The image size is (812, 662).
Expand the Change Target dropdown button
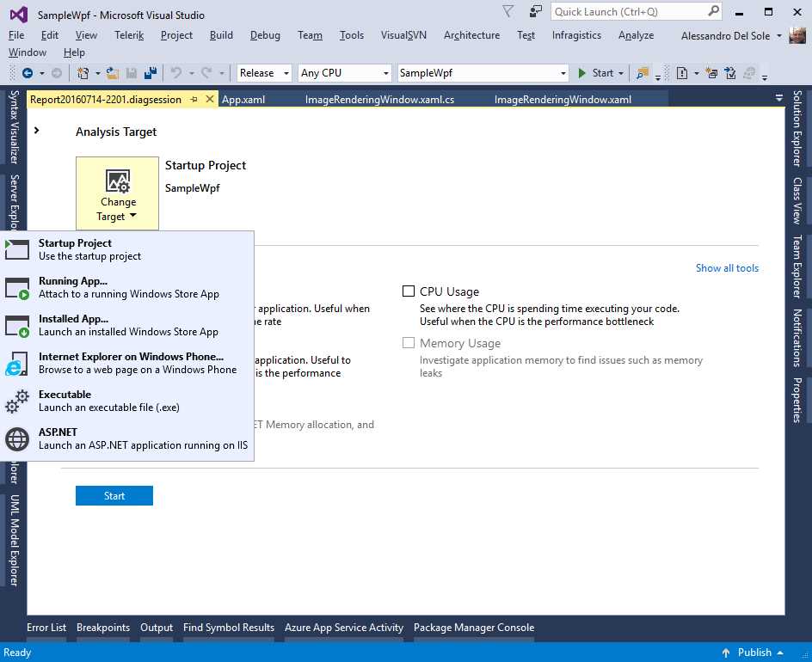(118, 193)
